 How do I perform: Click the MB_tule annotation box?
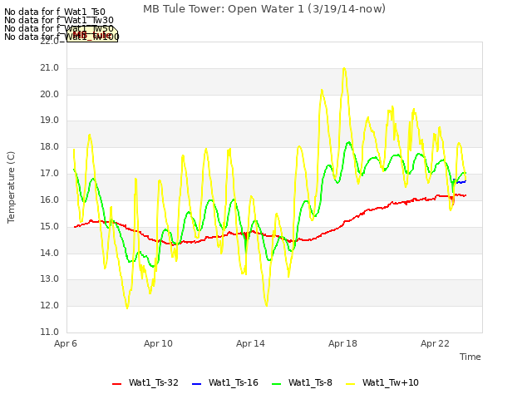pos(92,34)
